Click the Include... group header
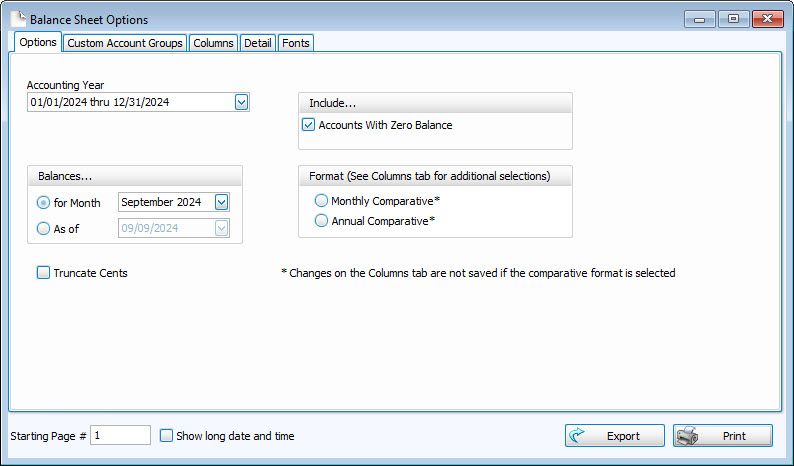The image size is (794, 466). [x=435, y=103]
